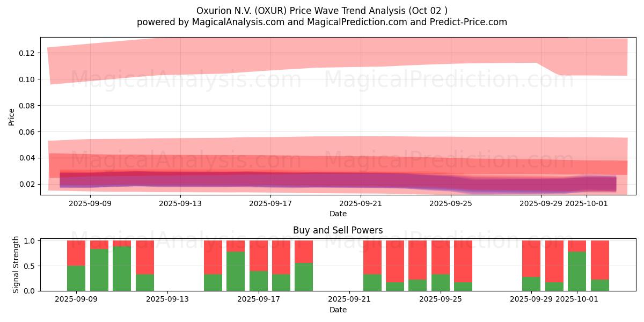
Task: Click the 'Date' label under the price chart
Action: (x=338, y=214)
